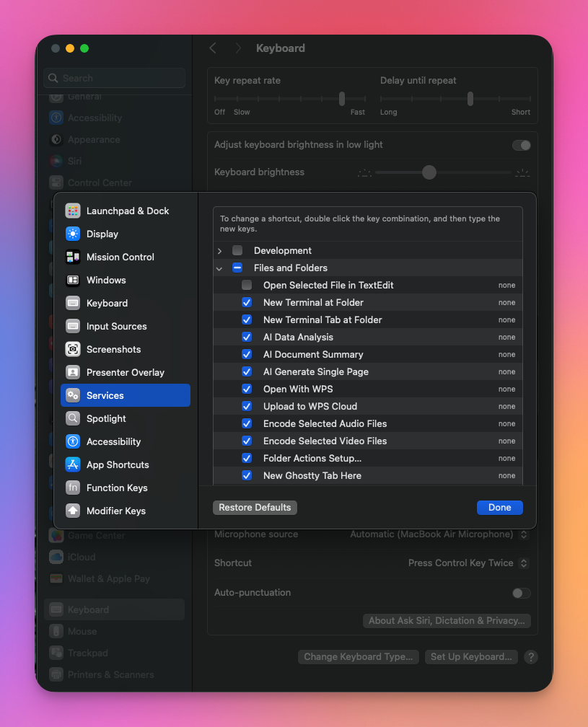Expand the Development services group

tap(219, 250)
